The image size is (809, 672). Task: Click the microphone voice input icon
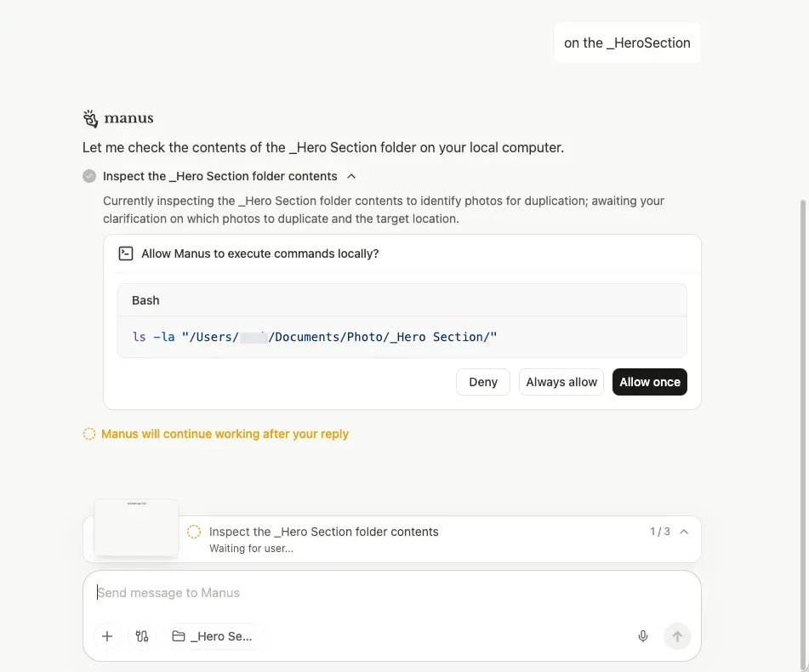point(643,636)
